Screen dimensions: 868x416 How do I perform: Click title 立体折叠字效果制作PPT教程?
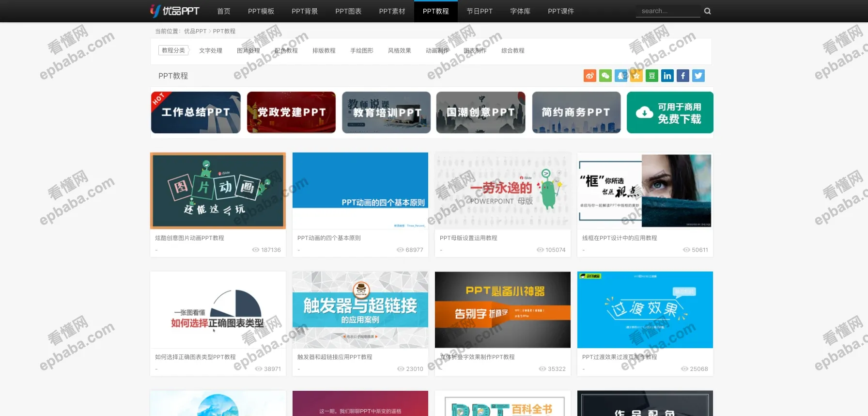click(x=477, y=357)
